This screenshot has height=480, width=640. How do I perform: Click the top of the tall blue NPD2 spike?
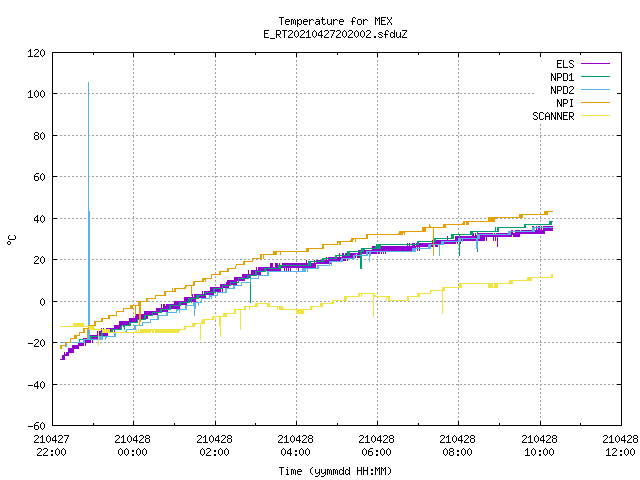pyautogui.click(x=89, y=83)
